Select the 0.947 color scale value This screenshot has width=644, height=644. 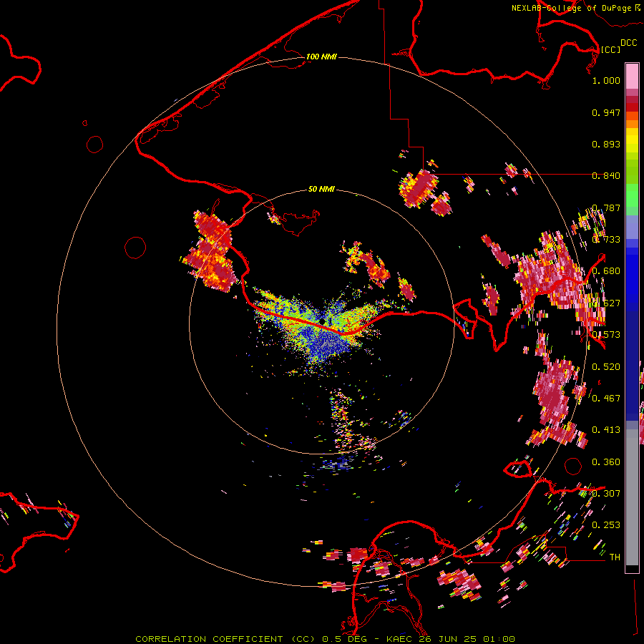[x=606, y=112]
